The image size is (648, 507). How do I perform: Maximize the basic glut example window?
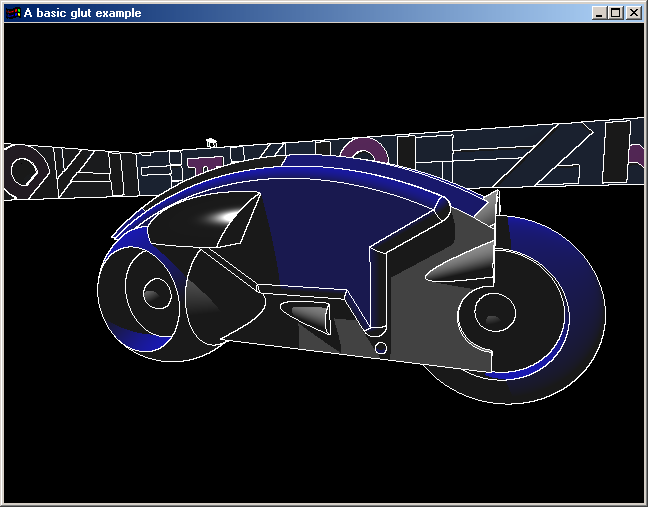pos(615,13)
